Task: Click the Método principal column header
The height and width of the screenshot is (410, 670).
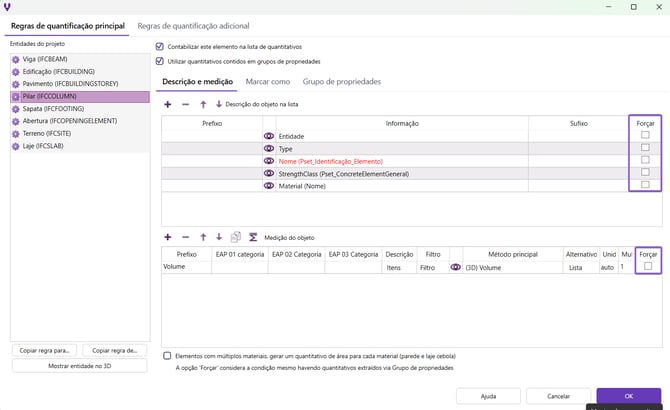Action: pos(513,254)
